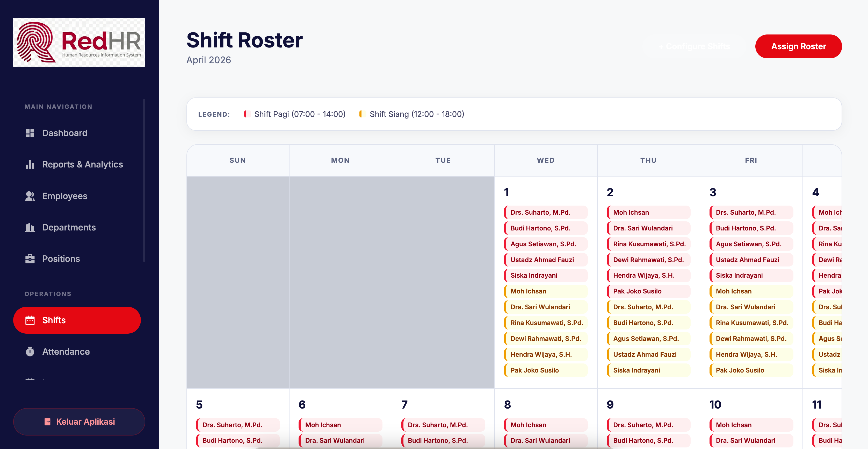Click Ustadz Ahmad Fauzi red entry on day 1
Viewport: 868px width, 449px height.
click(546, 260)
